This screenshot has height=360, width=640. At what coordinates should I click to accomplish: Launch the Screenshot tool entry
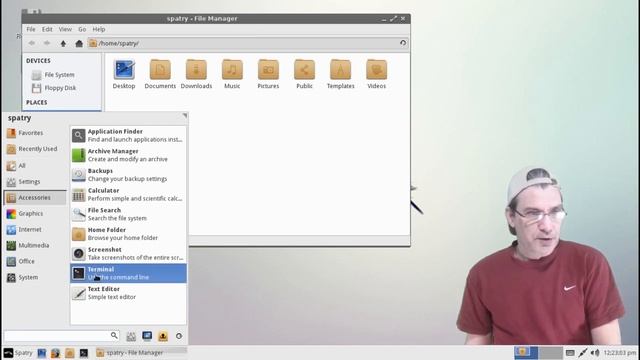pos(128,253)
